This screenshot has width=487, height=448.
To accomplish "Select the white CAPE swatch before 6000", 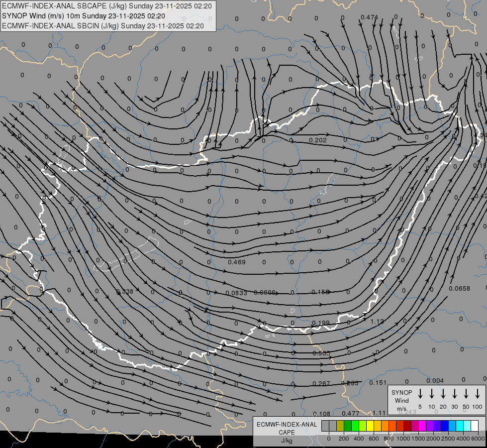I will coord(475,426).
